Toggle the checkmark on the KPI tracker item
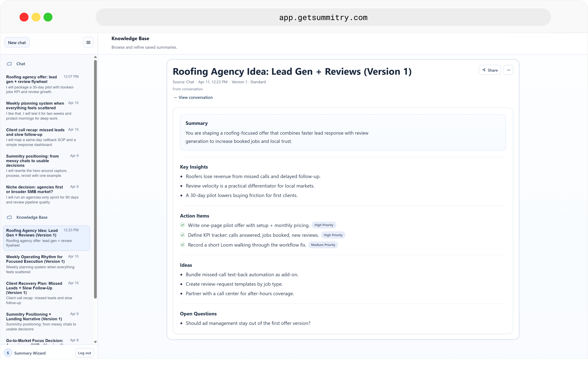The height and width of the screenshot is (367, 588). tap(183, 235)
